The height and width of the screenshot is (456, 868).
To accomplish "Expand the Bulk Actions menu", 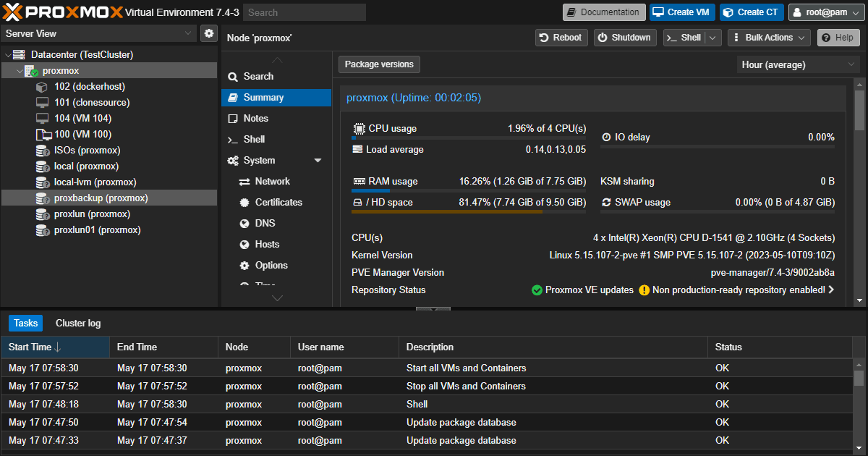I will pyautogui.click(x=770, y=38).
